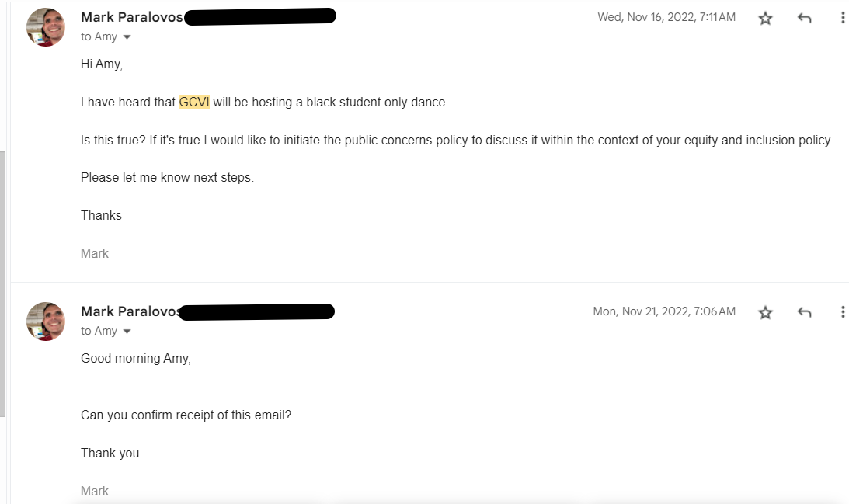The image size is (849, 504).
Task: Expand recipient details on second email
Action: (127, 332)
